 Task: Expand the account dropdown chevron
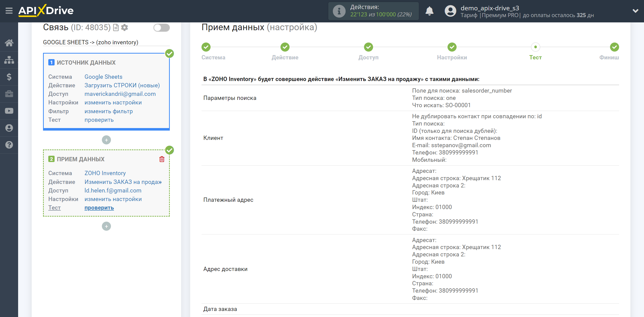(635, 11)
